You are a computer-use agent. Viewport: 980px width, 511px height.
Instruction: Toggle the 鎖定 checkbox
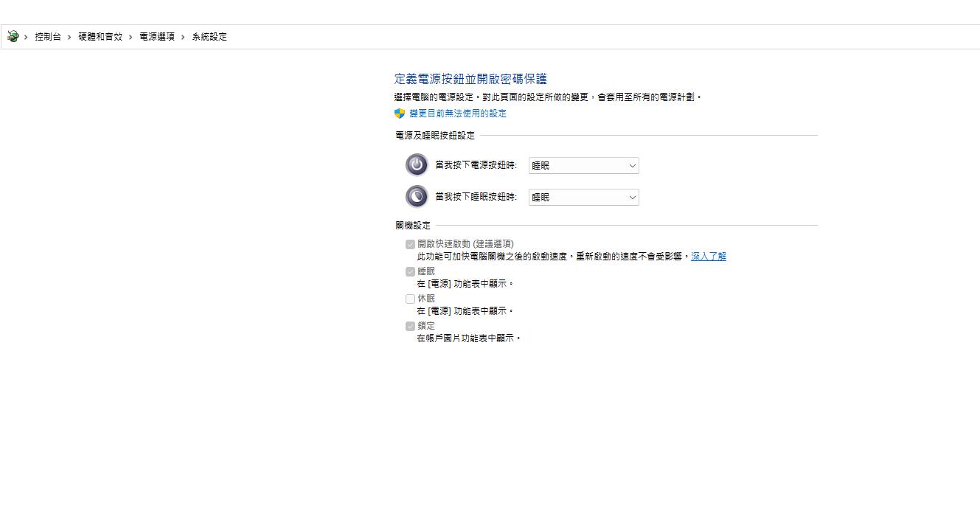click(x=410, y=326)
